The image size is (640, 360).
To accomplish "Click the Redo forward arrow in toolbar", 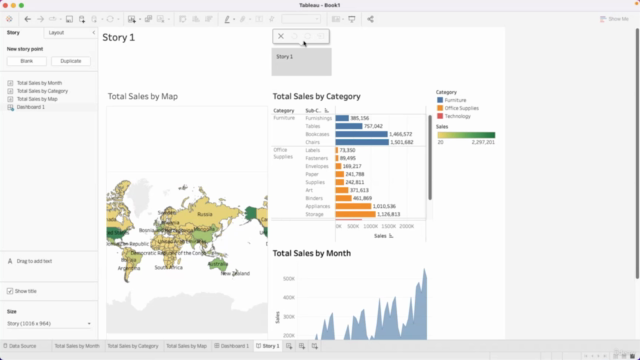I will [40, 19].
